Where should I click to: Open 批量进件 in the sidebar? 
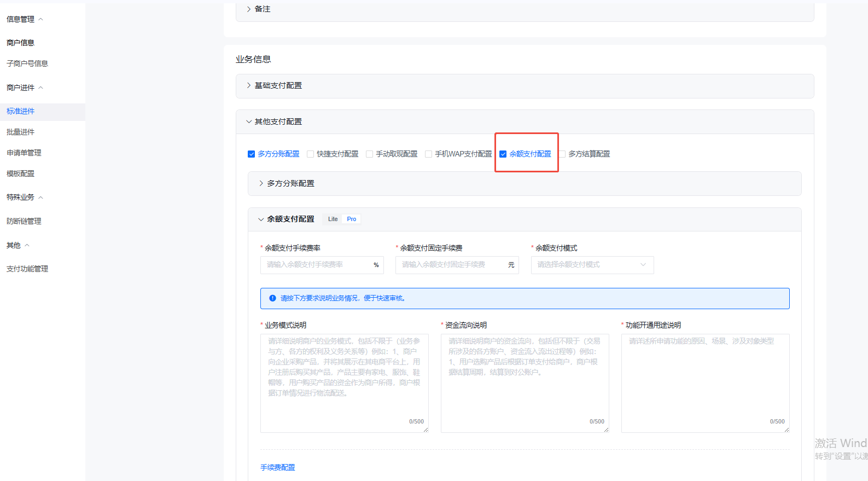click(x=21, y=132)
